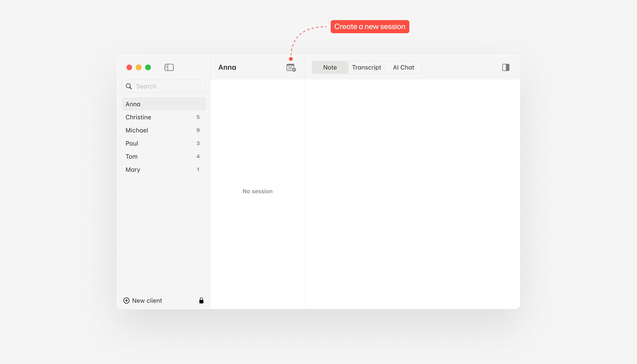637x364 pixels.
Task: Select client Mary
Action: [164, 170]
